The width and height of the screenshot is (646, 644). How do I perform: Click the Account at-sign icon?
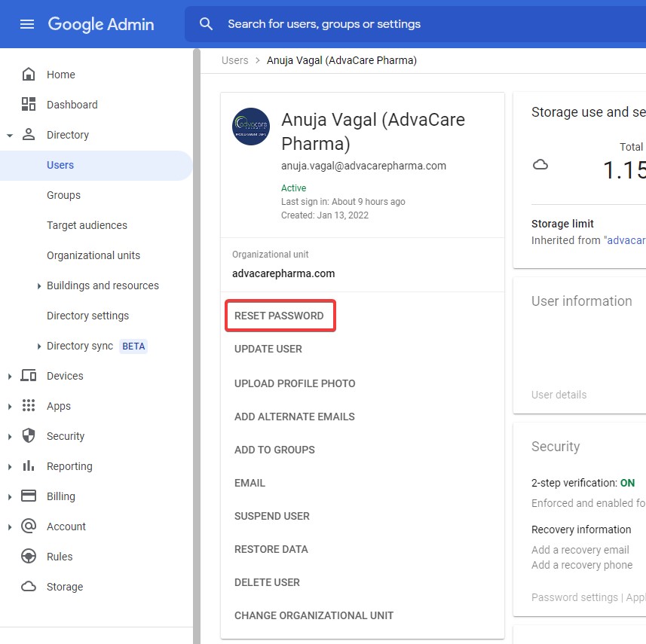tap(29, 526)
